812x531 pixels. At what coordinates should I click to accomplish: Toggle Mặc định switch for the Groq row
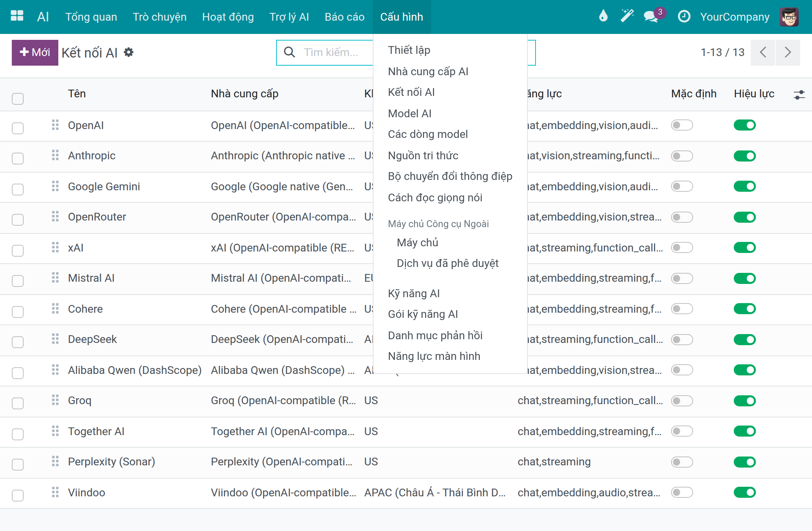point(682,400)
